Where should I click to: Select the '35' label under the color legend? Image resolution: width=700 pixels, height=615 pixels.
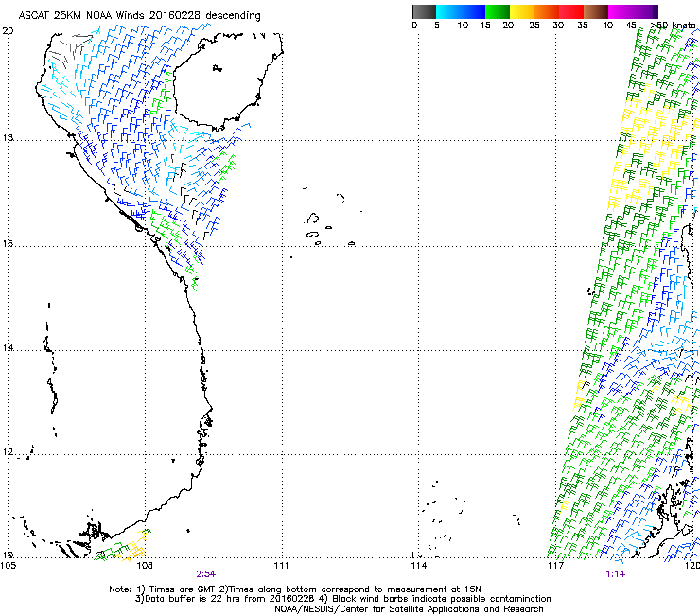[x=583, y=26]
